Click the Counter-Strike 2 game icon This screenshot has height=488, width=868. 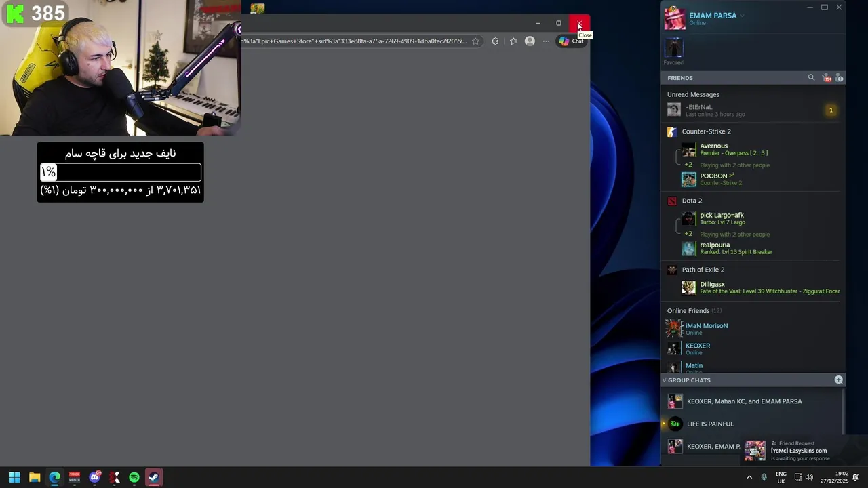tap(672, 131)
